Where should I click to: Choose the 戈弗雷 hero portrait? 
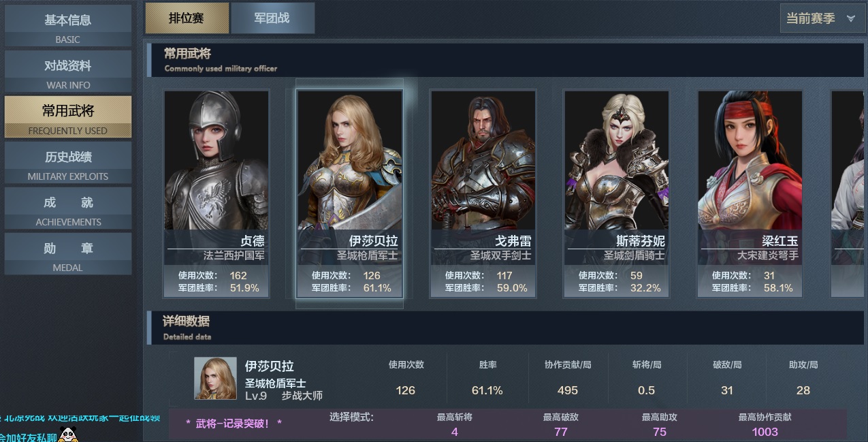point(483,193)
